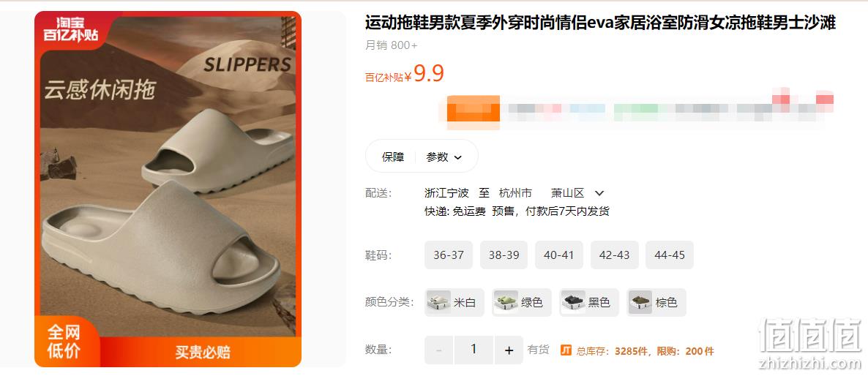Expand the 参数 dropdown chevron
The image size is (868, 376).
click(458, 157)
